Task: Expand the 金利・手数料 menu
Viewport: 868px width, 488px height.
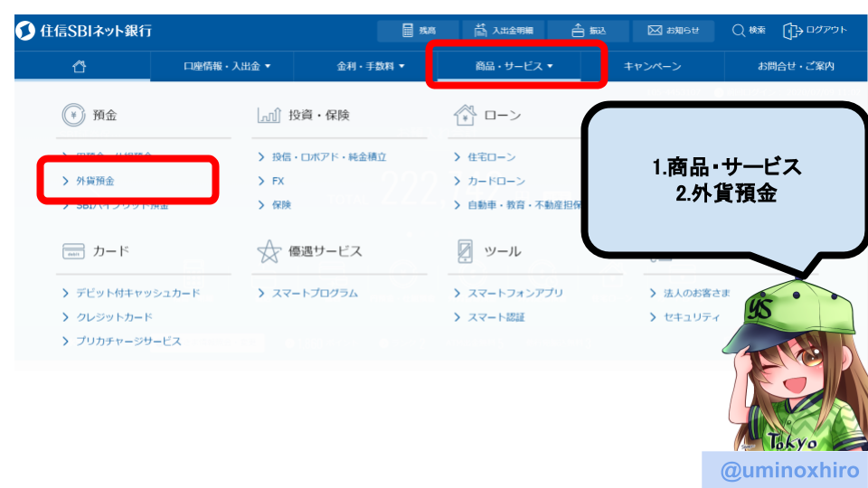Action: click(371, 66)
